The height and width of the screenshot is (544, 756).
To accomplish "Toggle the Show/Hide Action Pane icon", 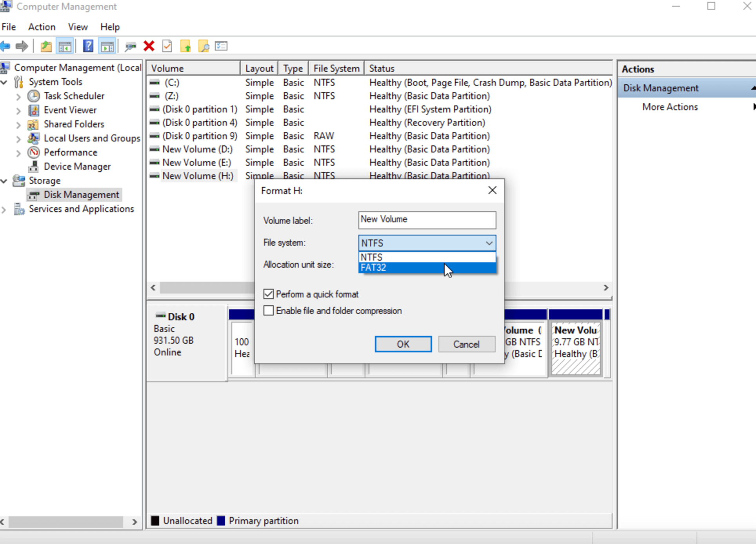I will (x=107, y=45).
